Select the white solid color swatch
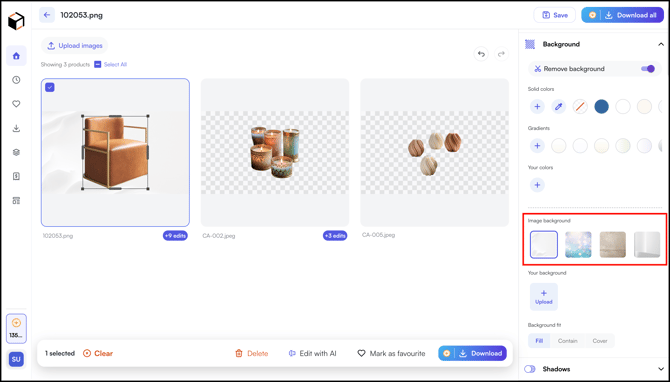Screen dimensions: 670x382 pyautogui.click(x=623, y=106)
